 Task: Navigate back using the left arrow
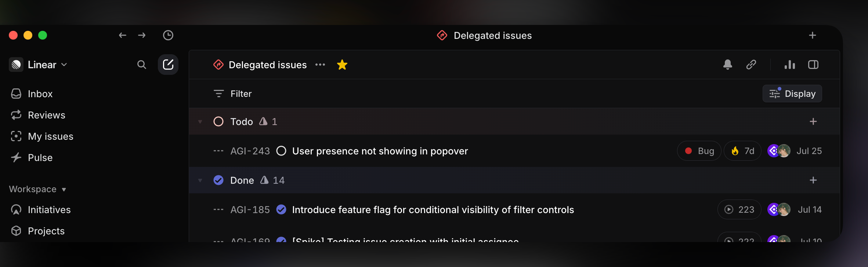pos(123,35)
